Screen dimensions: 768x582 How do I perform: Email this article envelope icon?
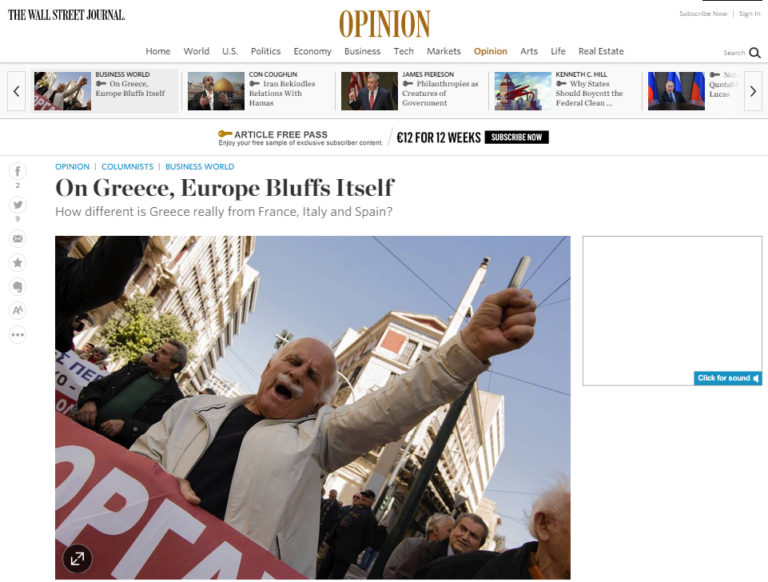tap(18, 239)
